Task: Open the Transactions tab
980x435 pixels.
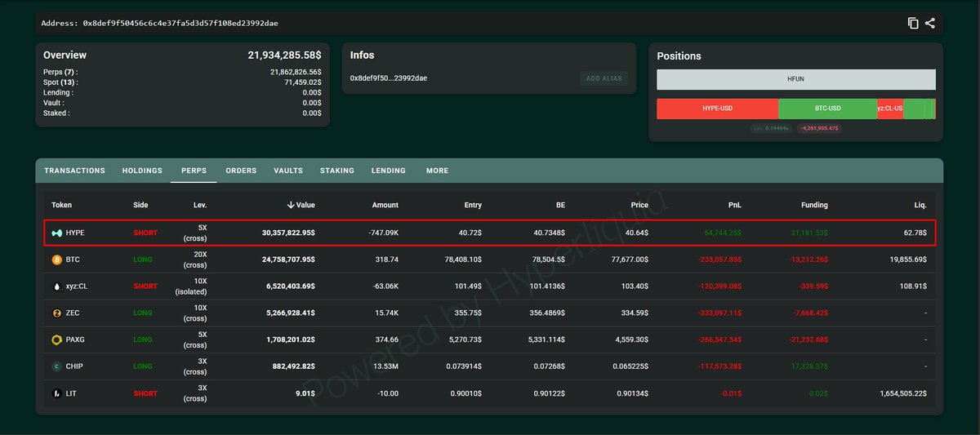Action: point(74,171)
